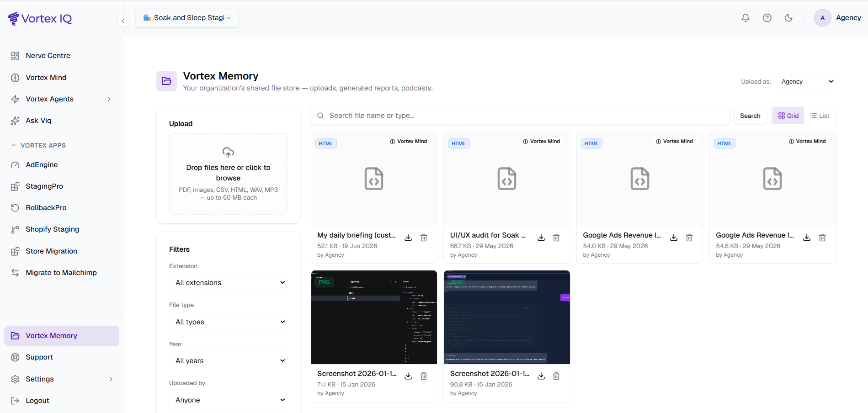Download the 71.1 KB Screenshot file

pos(408,376)
